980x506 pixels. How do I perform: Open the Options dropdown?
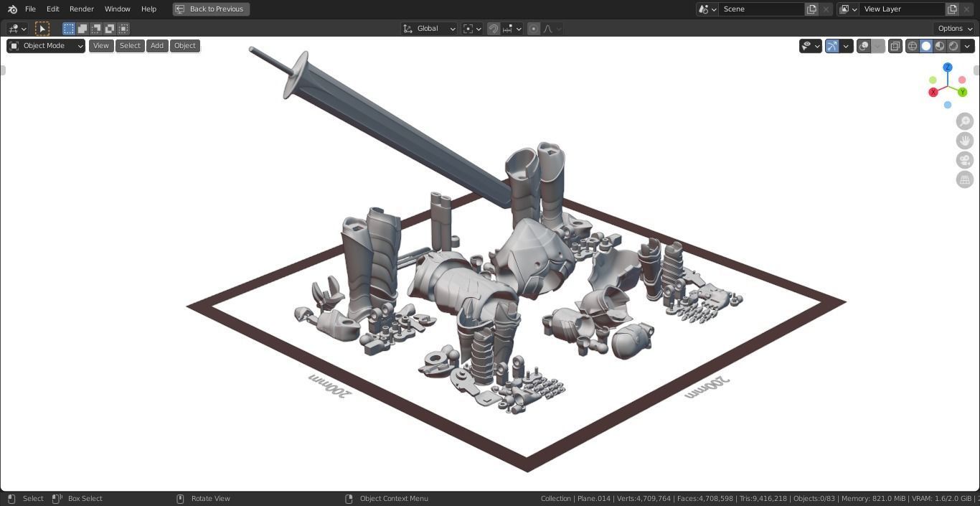[x=954, y=29]
